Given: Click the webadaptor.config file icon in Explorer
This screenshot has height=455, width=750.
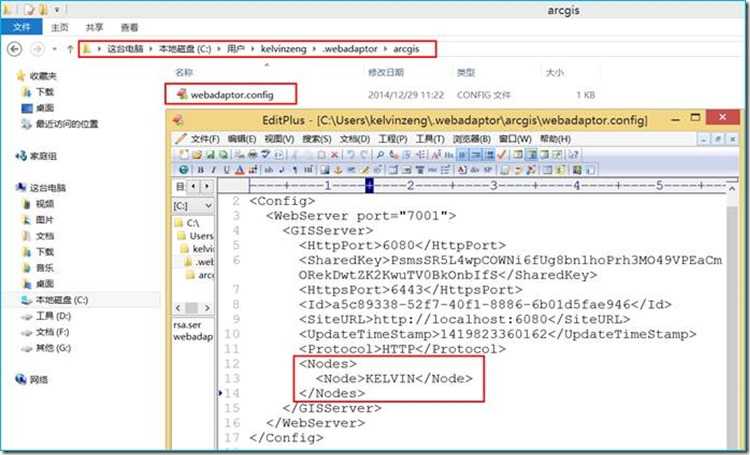Looking at the screenshot, I should 182,94.
